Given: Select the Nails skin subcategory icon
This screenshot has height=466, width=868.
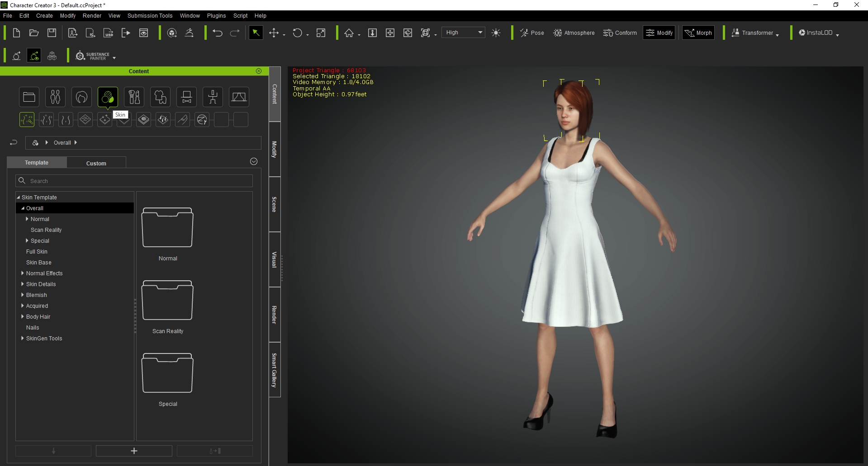Looking at the screenshot, I should click(x=182, y=119).
